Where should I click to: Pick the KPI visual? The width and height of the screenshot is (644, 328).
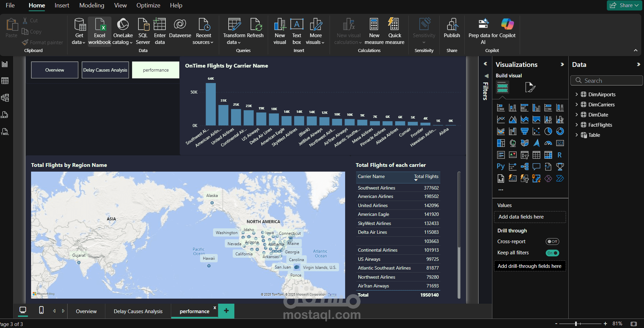(x=513, y=155)
